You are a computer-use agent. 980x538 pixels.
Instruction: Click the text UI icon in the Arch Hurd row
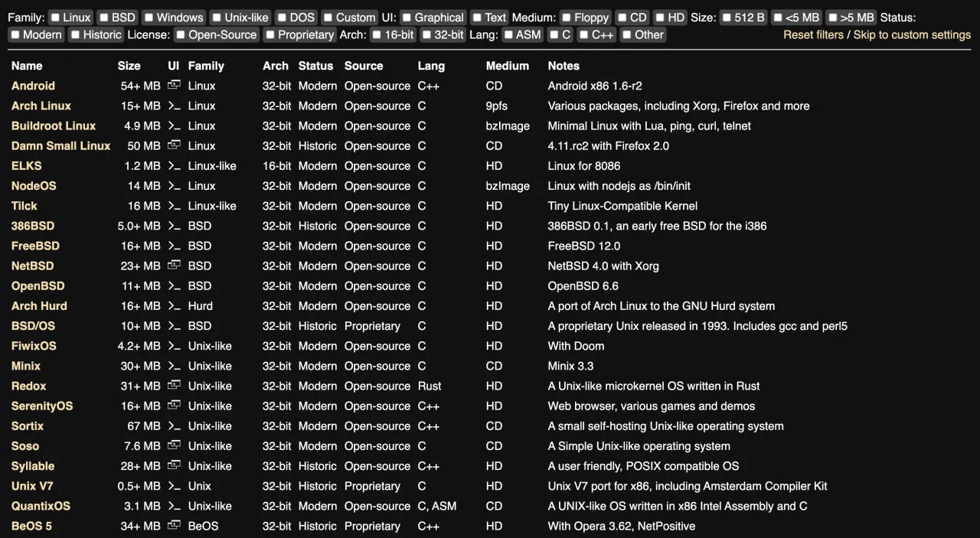click(175, 305)
